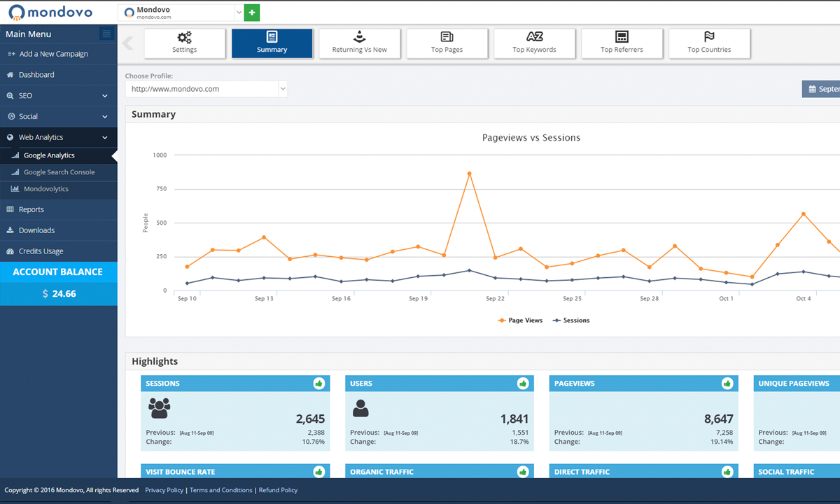Show the Top Referrers tab
840x504 pixels.
pyautogui.click(x=622, y=43)
